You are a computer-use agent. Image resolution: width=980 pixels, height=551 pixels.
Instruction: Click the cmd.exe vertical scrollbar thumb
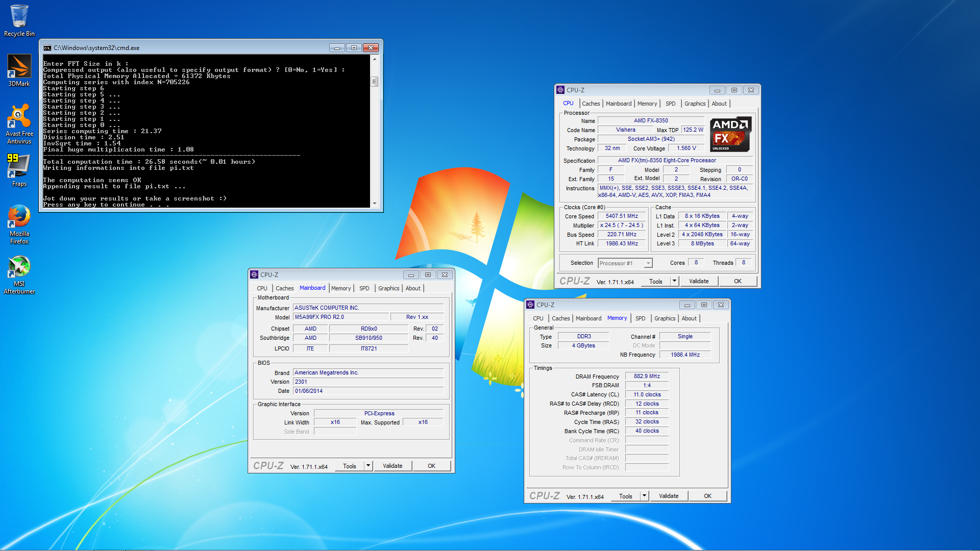(375, 82)
